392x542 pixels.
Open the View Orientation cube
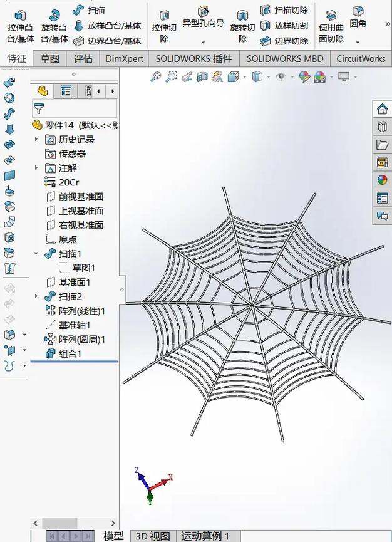(233, 76)
